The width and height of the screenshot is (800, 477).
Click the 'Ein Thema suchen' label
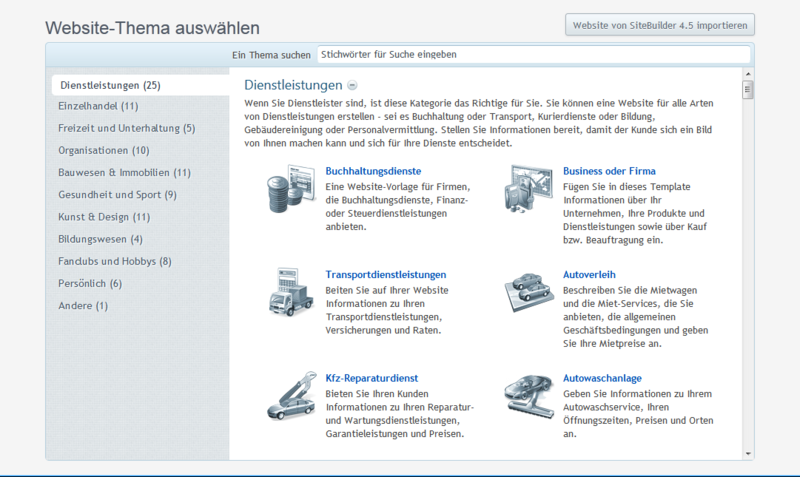(271, 55)
